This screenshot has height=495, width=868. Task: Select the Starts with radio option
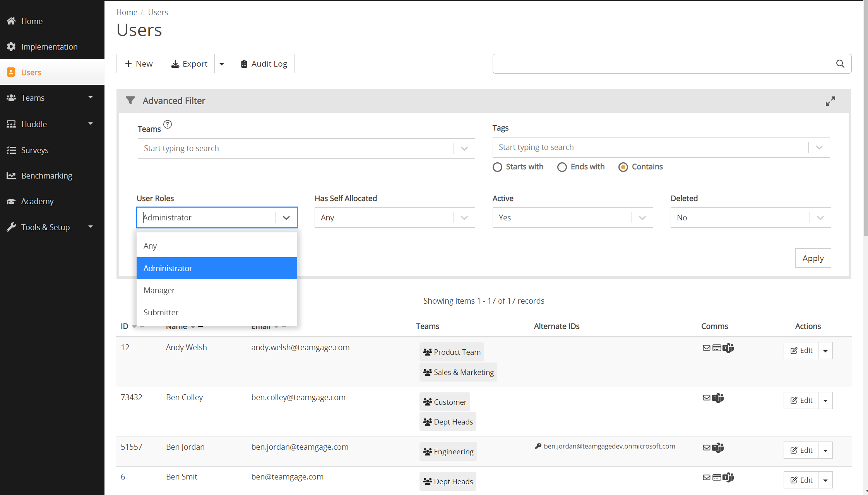click(498, 167)
